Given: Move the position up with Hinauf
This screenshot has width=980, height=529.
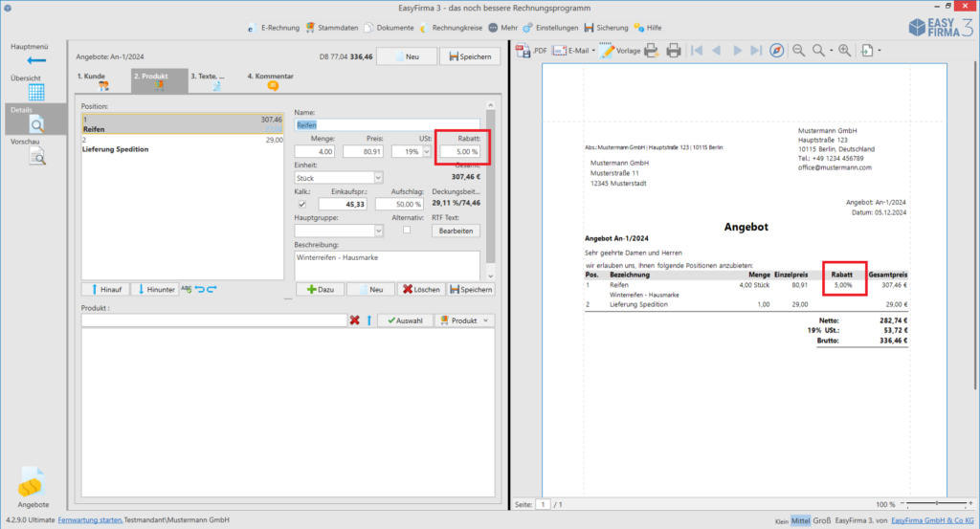Looking at the screenshot, I should click(105, 289).
